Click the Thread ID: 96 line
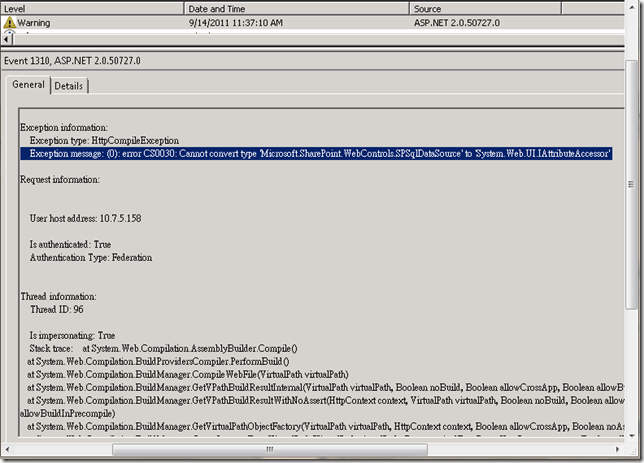The height and width of the screenshot is (463, 644). [57, 309]
